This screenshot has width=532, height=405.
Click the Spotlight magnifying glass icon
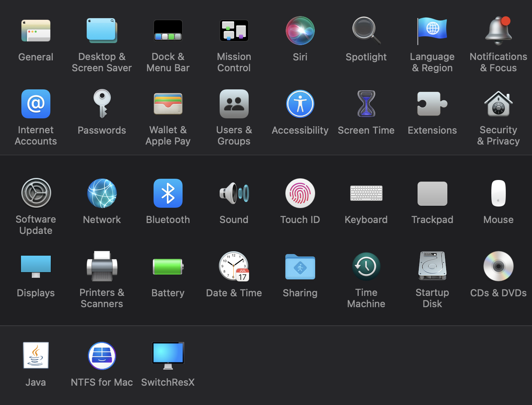pos(366,31)
